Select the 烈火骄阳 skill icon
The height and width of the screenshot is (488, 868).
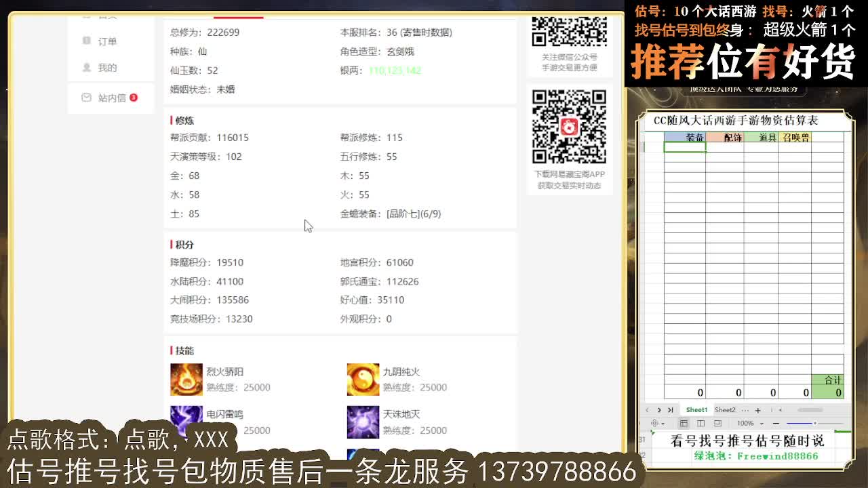(x=186, y=378)
